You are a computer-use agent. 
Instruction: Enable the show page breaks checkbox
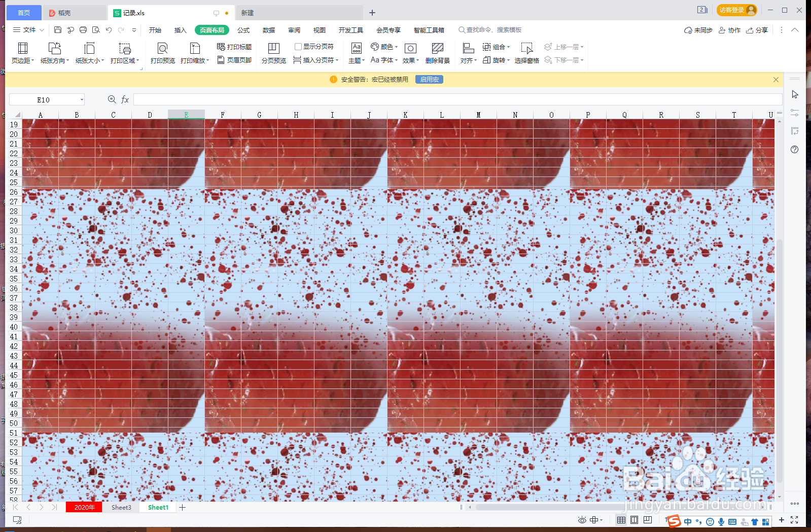point(298,47)
